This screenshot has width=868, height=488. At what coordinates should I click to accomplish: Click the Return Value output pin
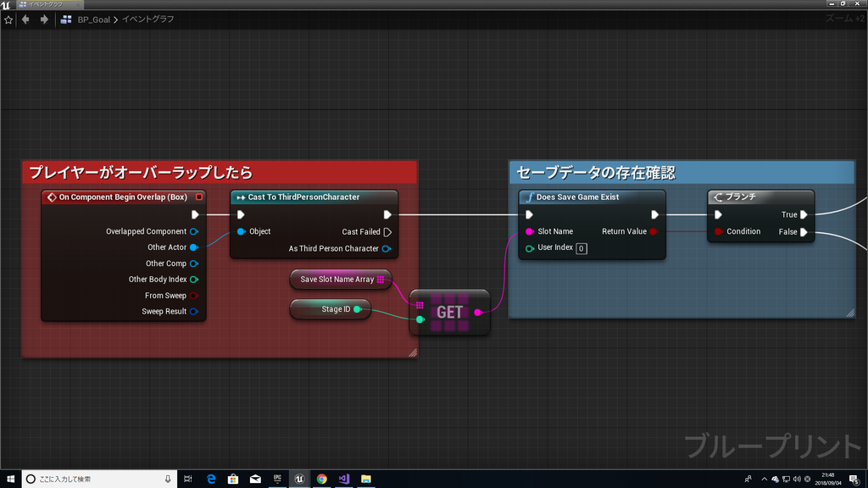click(x=654, y=231)
